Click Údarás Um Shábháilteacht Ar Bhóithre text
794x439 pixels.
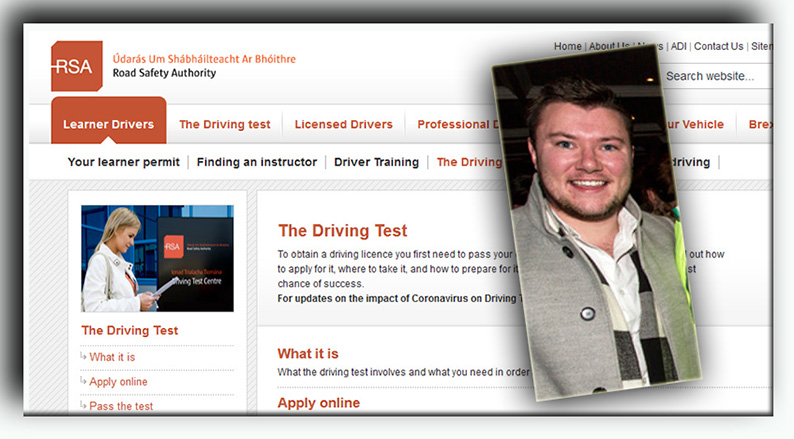tap(204, 59)
